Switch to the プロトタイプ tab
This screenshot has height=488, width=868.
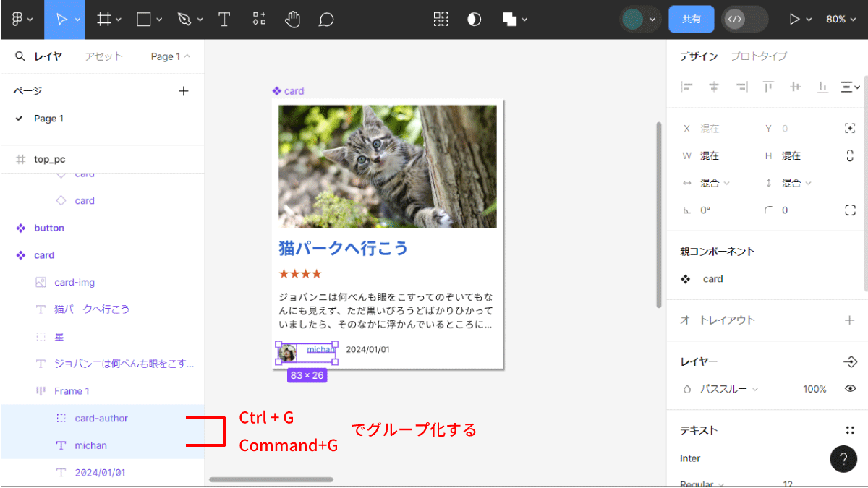click(x=759, y=56)
